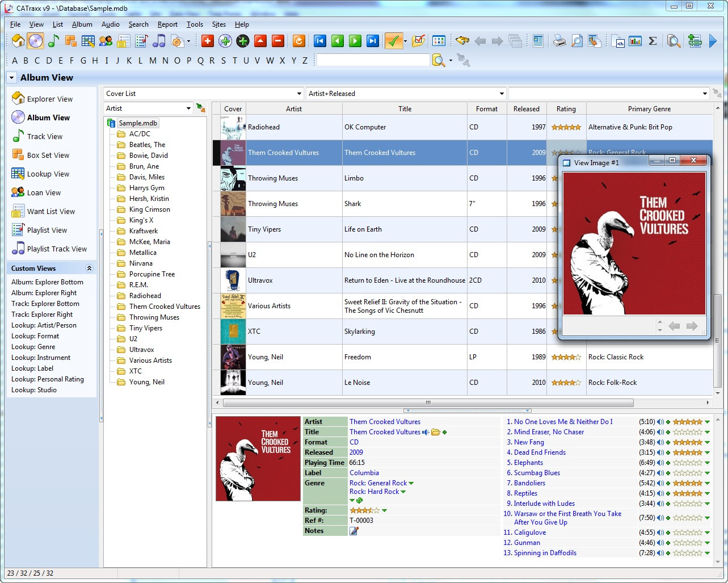This screenshot has width=728, height=583.
Task: Jump to first record with blue arrow
Action: click(320, 41)
